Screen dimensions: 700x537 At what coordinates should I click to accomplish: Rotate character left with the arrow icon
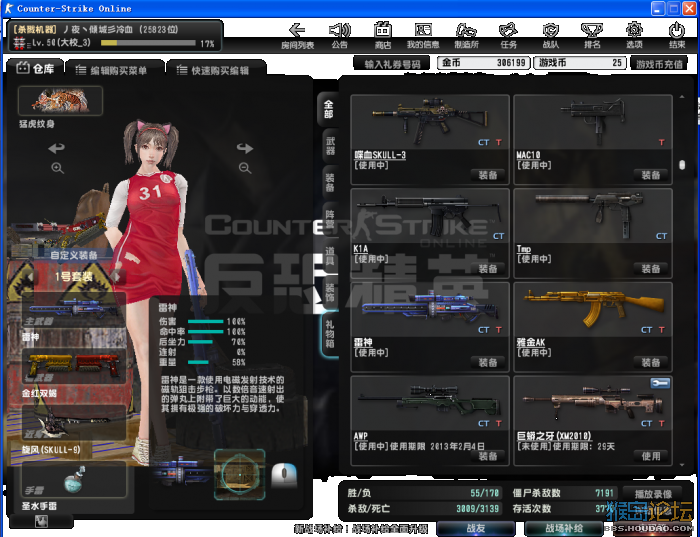(x=57, y=148)
